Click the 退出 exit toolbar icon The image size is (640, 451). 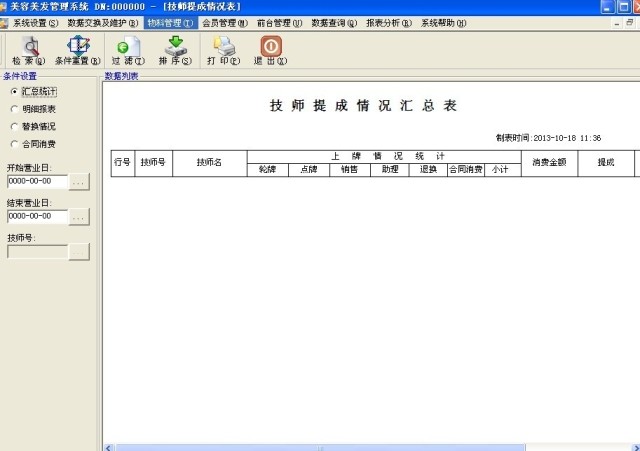coord(271,46)
